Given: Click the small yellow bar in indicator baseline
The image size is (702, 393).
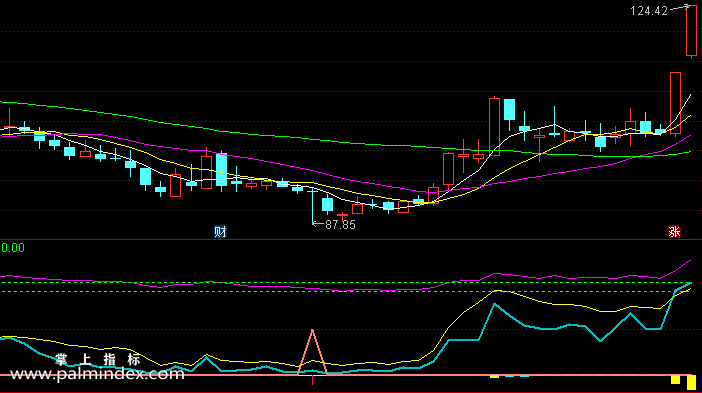Looking at the screenshot, I should tap(494, 376).
